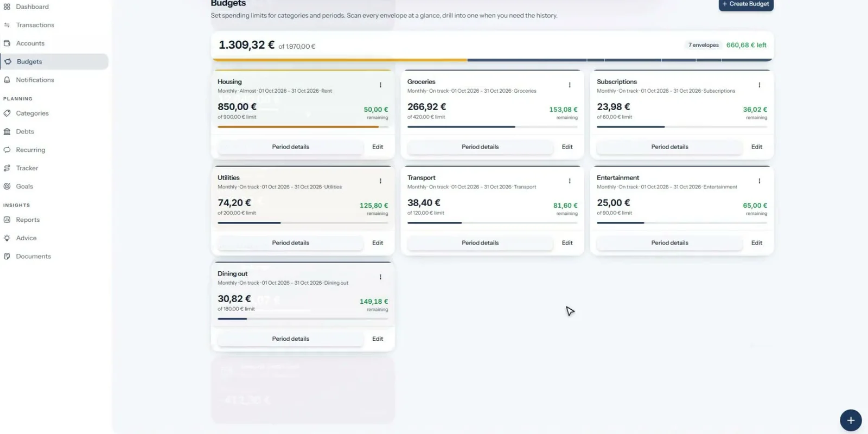View Period details for Entertainment
Image resolution: width=868 pixels, height=434 pixels.
coord(669,243)
